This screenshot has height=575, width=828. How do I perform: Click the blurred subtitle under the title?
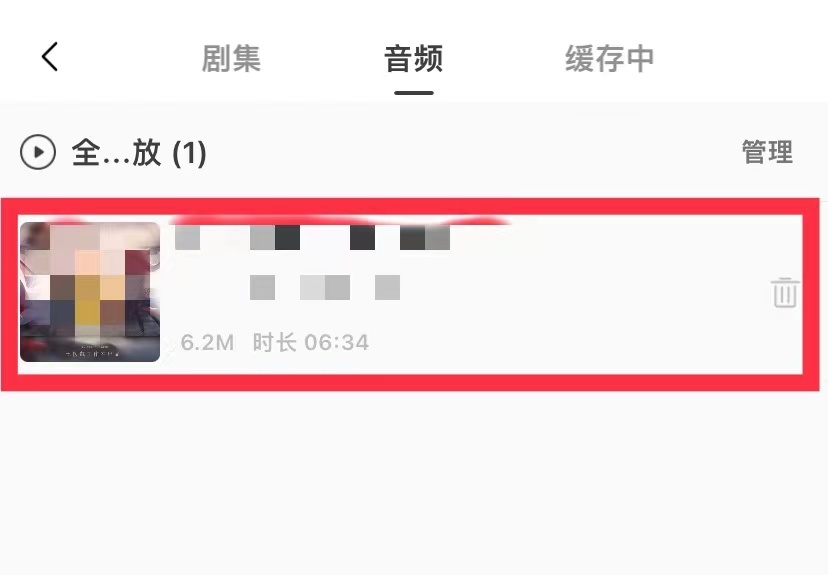coord(325,288)
